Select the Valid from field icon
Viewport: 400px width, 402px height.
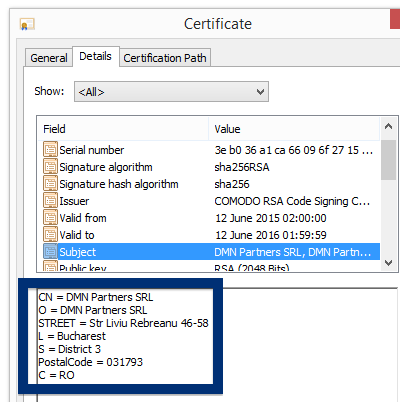tap(50, 218)
